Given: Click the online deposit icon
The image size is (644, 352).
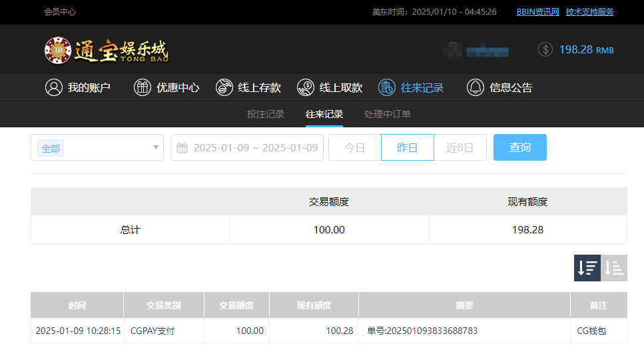Looking at the screenshot, I should [224, 87].
